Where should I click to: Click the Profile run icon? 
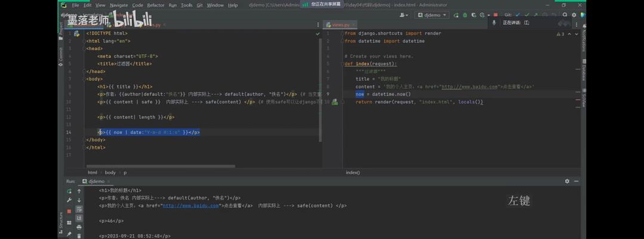point(481,15)
